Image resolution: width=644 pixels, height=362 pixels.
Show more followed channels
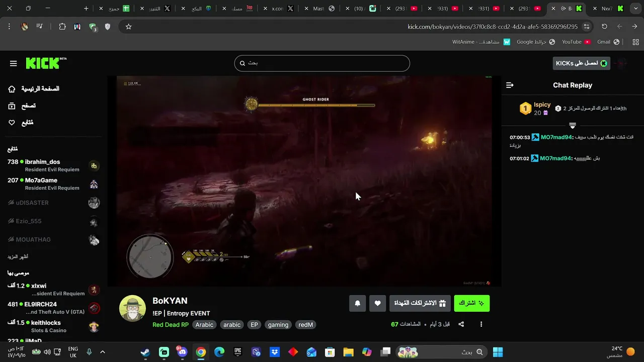click(x=18, y=257)
